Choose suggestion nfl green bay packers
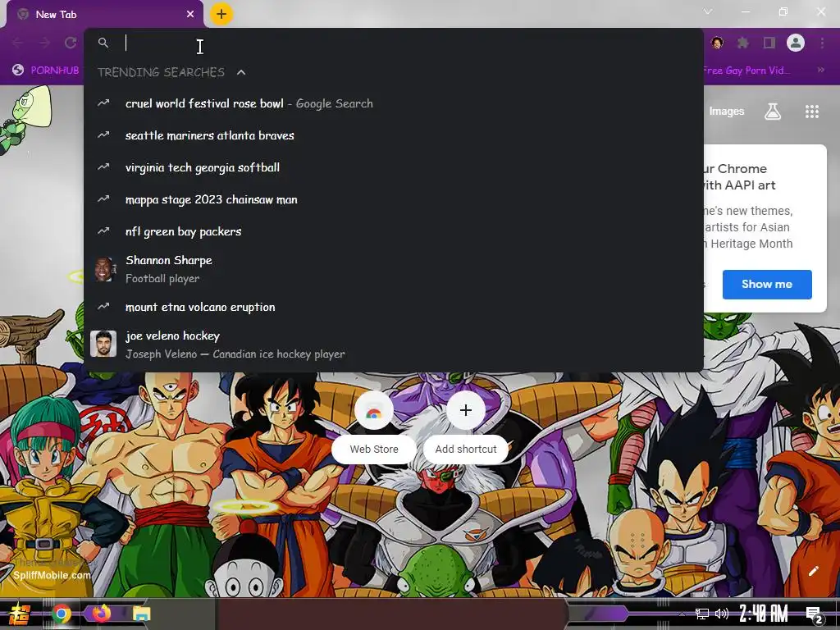 click(x=393, y=231)
